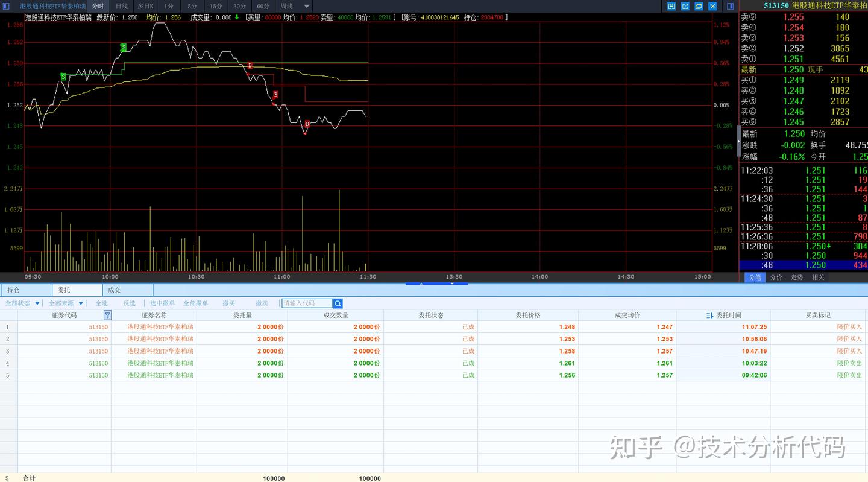Click the 委托价格 column header
This screenshot has width=868, height=482.
click(528, 316)
